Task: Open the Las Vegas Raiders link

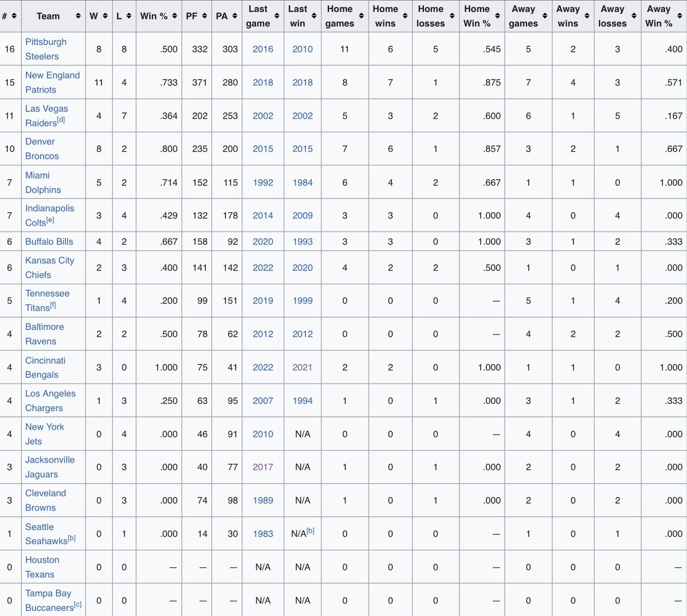Action: (46, 116)
